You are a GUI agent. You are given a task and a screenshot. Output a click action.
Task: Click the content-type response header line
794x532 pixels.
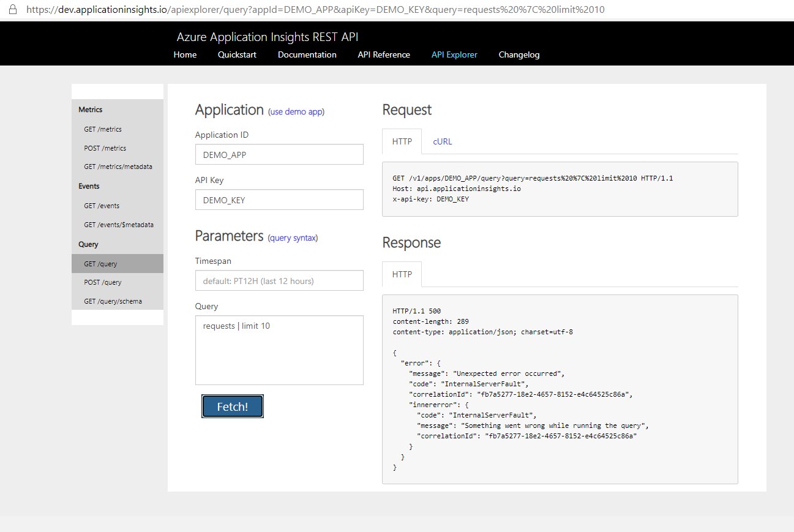(x=482, y=332)
